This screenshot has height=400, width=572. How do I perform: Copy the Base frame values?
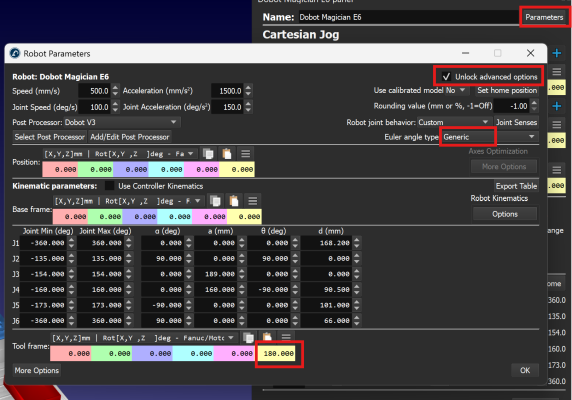click(x=216, y=201)
